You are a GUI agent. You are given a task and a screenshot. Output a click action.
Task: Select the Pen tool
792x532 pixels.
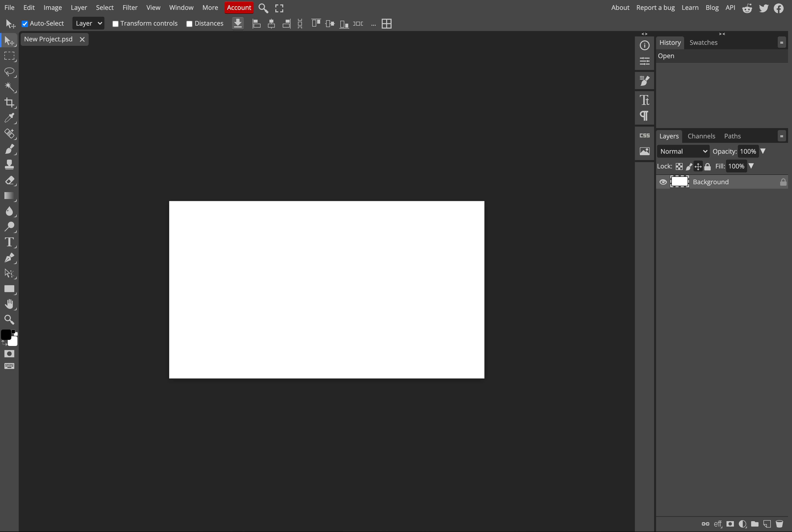[x=10, y=258]
